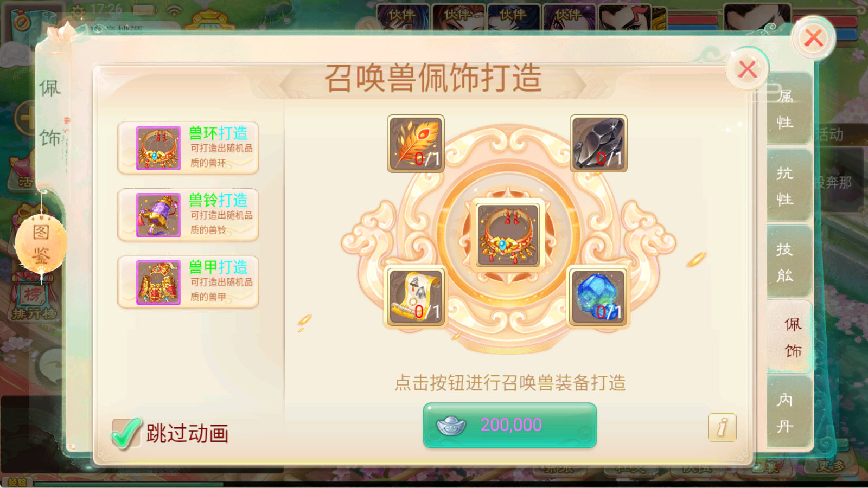Close the outer summon beast panel
This screenshot has height=488, width=868.
click(x=813, y=38)
